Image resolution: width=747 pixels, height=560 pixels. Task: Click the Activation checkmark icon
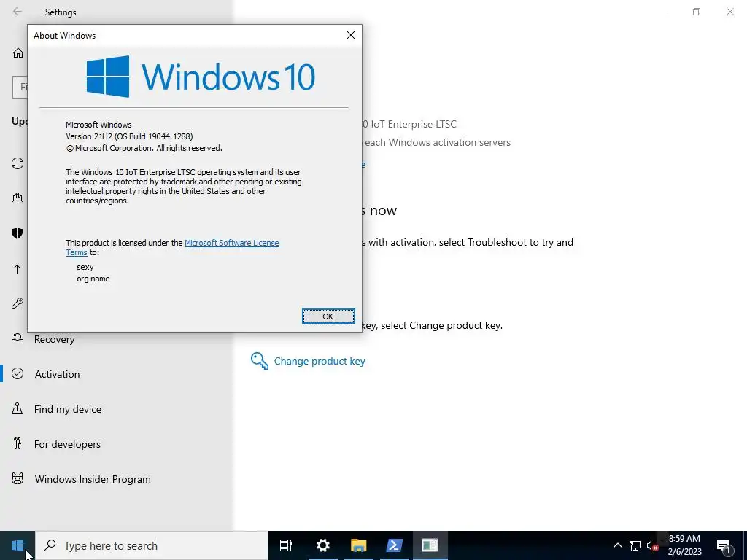(x=18, y=373)
